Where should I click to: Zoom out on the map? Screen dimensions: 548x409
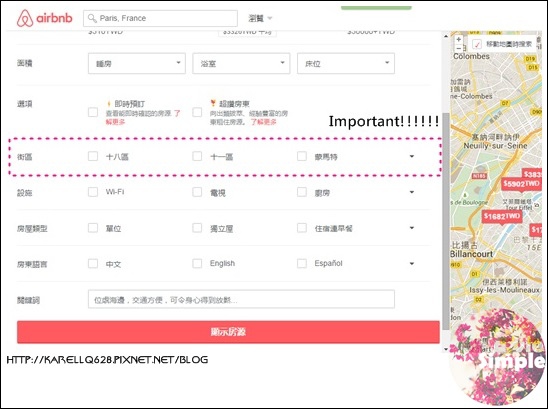(x=459, y=48)
